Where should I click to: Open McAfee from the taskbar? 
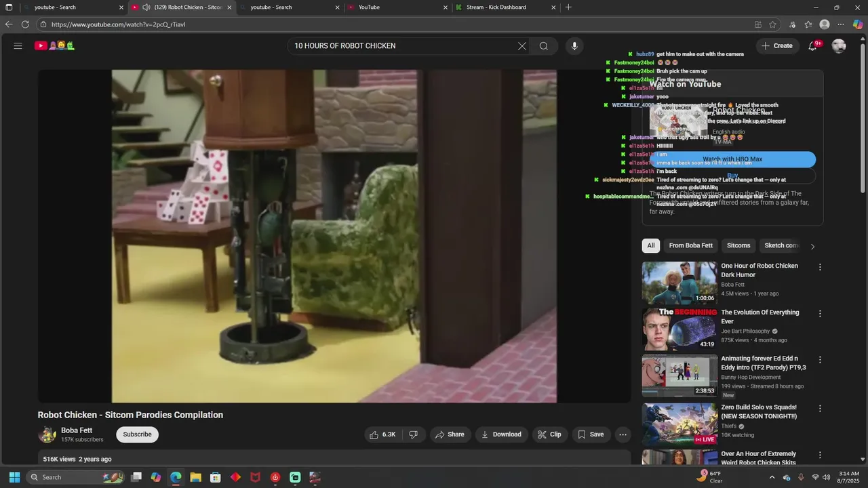coord(255,477)
